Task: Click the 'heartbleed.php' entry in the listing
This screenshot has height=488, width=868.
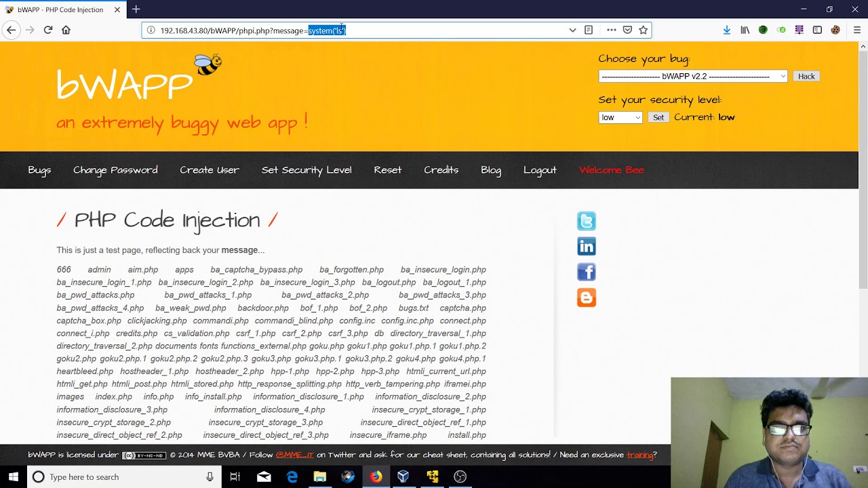Action: (85, 371)
